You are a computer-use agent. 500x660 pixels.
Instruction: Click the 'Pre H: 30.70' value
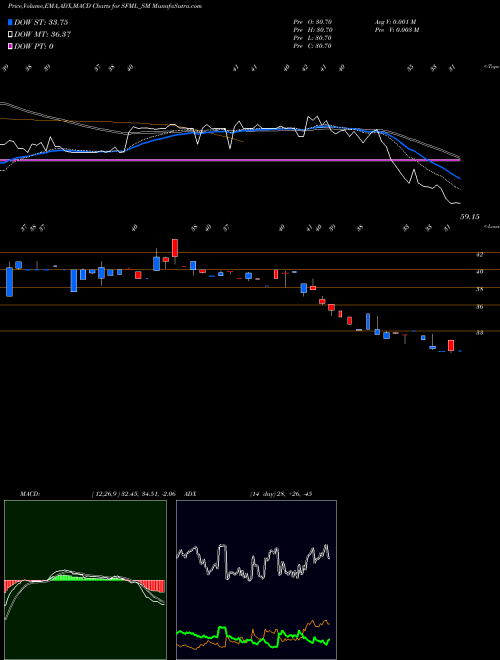[x=313, y=30]
